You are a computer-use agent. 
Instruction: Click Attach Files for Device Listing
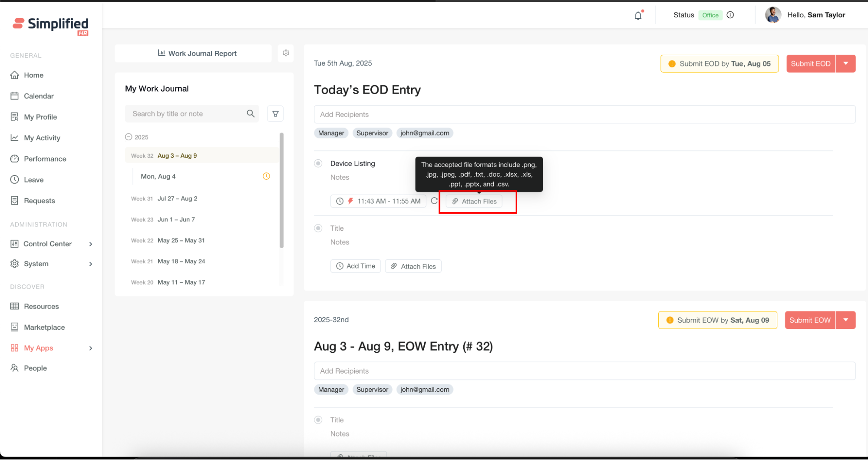click(474, 201)
